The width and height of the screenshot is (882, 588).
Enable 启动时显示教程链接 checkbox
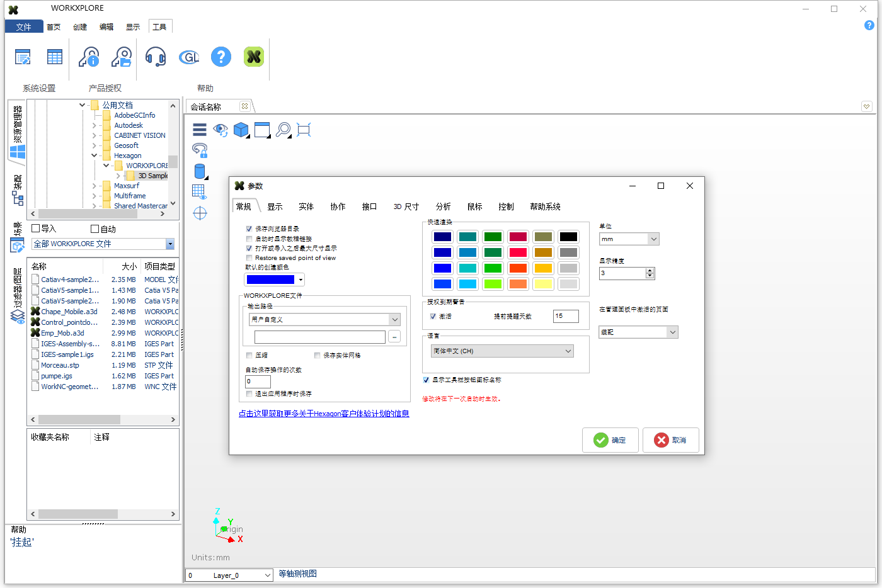point(249,239)
